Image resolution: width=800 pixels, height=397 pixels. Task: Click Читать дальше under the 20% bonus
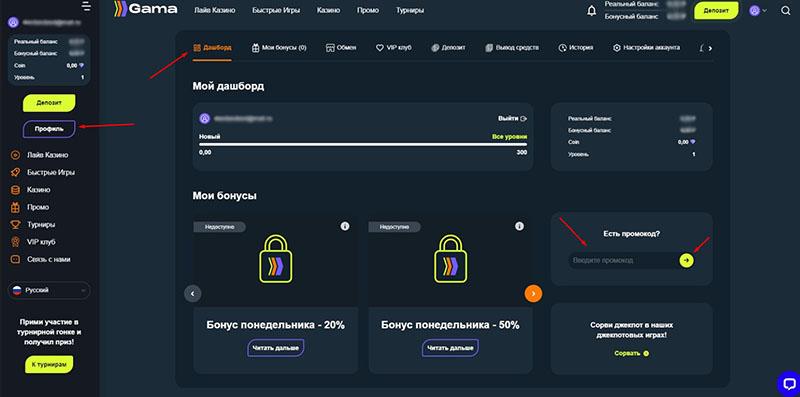coord(276,348)
